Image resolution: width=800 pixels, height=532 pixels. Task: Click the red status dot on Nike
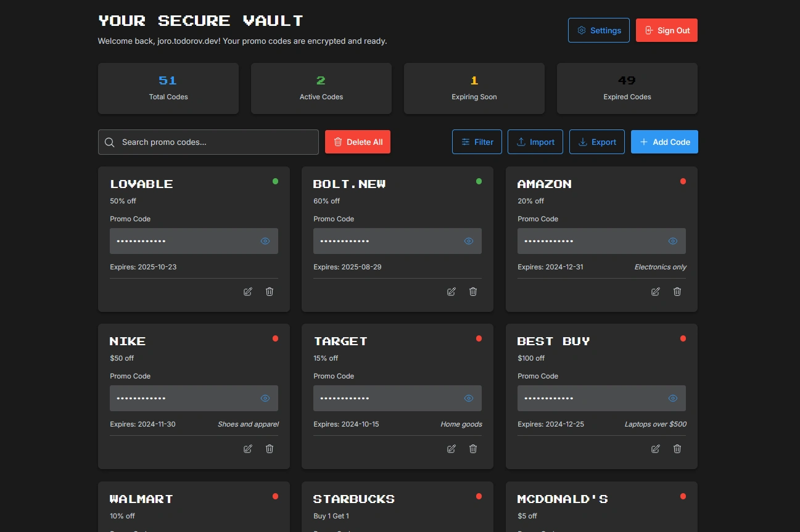(275, 338)
